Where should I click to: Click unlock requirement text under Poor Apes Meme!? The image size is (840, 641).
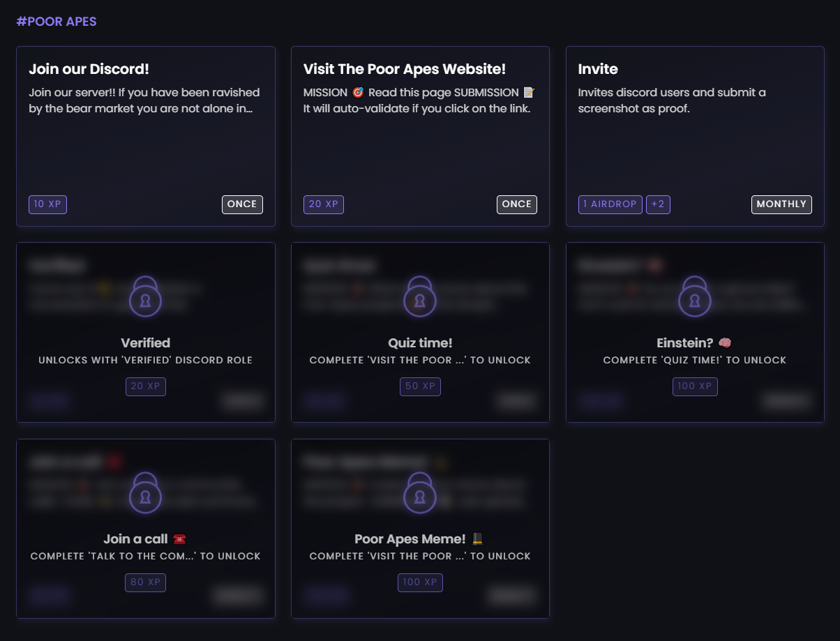[420, 557]
